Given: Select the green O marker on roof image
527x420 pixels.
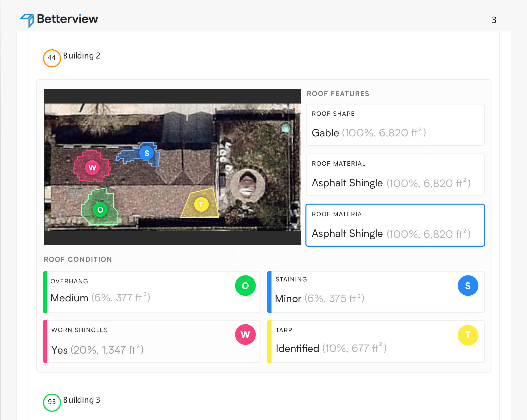Looking at the screenshot, I should [100, 210].
